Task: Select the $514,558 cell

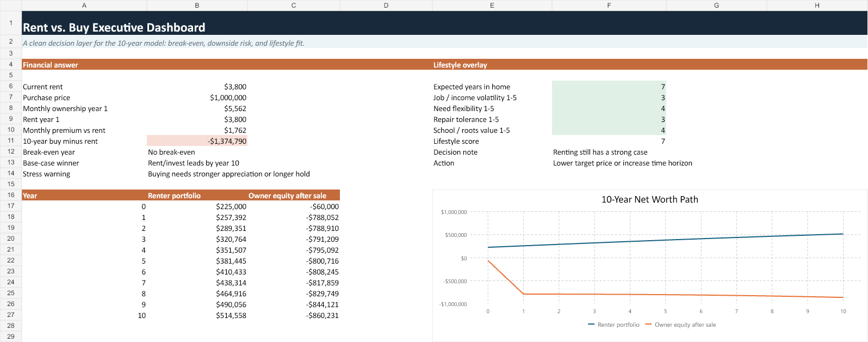Action: click(x=197, y=315)
